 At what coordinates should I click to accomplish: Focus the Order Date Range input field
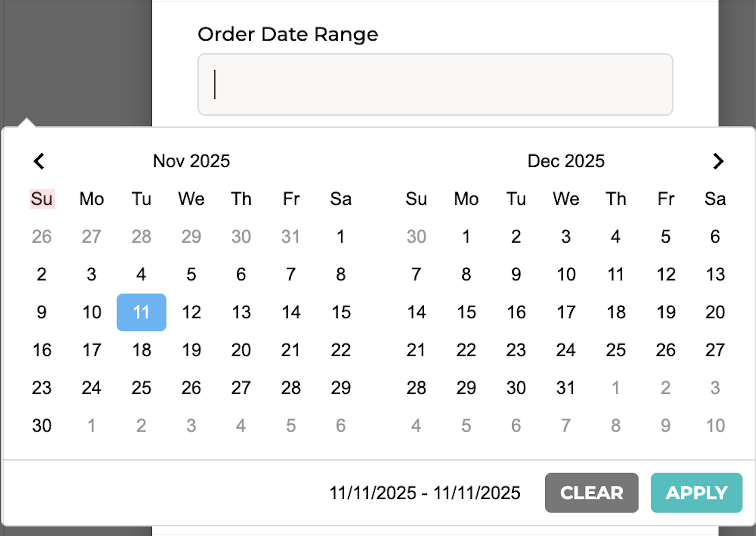click(435, 85)
